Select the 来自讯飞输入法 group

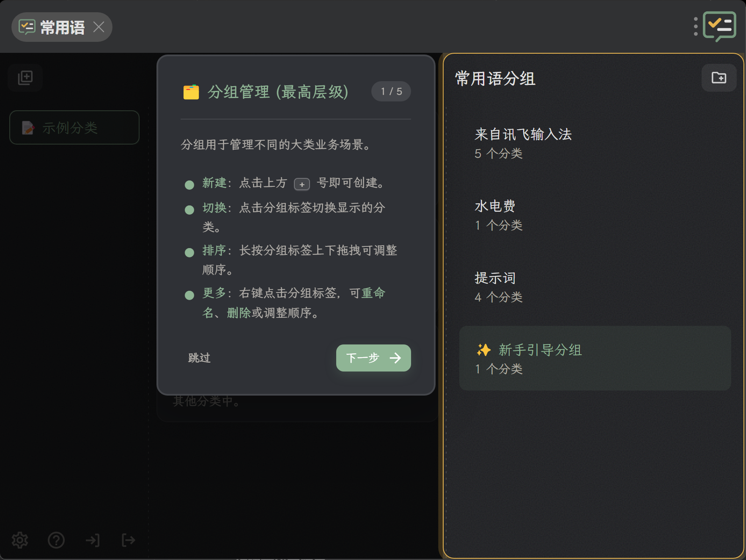(x=595, y=144)
